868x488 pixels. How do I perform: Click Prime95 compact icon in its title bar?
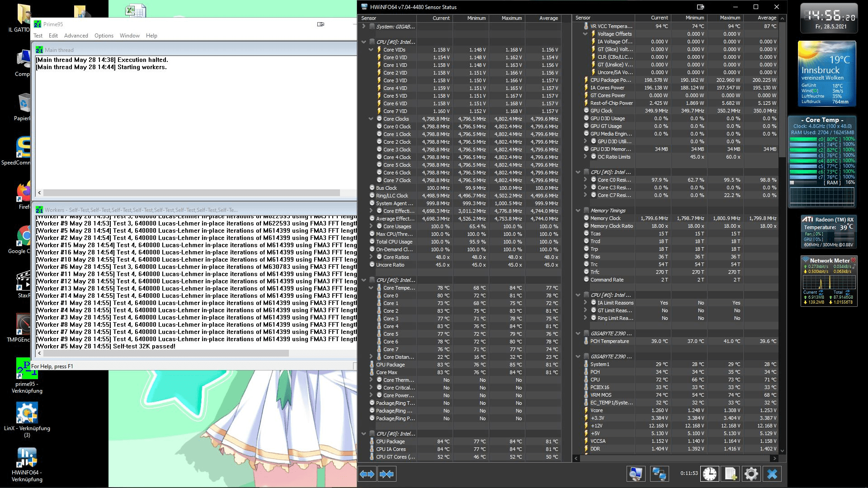point(321,24)
